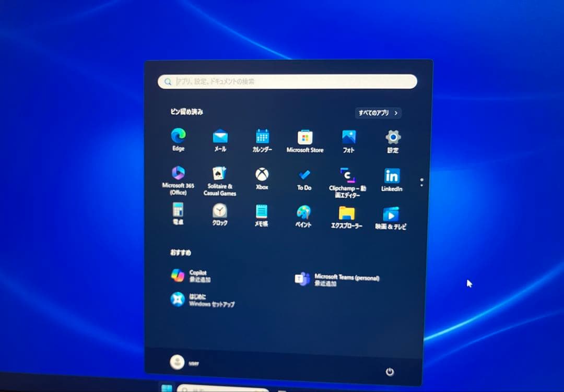Start Microsoft To Do

click(x=303, y=175)
